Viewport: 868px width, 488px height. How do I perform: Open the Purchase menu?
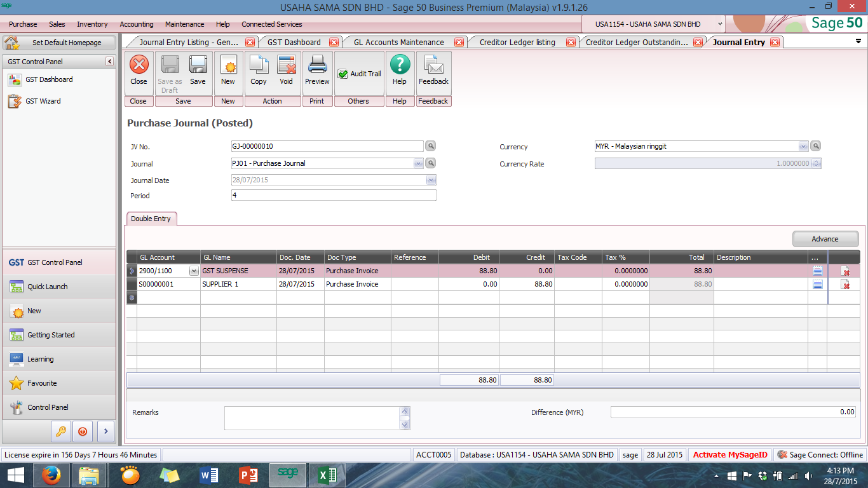(x=23, y=24)
